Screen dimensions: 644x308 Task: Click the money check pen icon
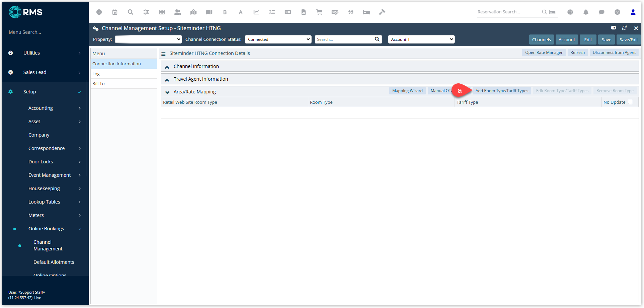[335, 12]
